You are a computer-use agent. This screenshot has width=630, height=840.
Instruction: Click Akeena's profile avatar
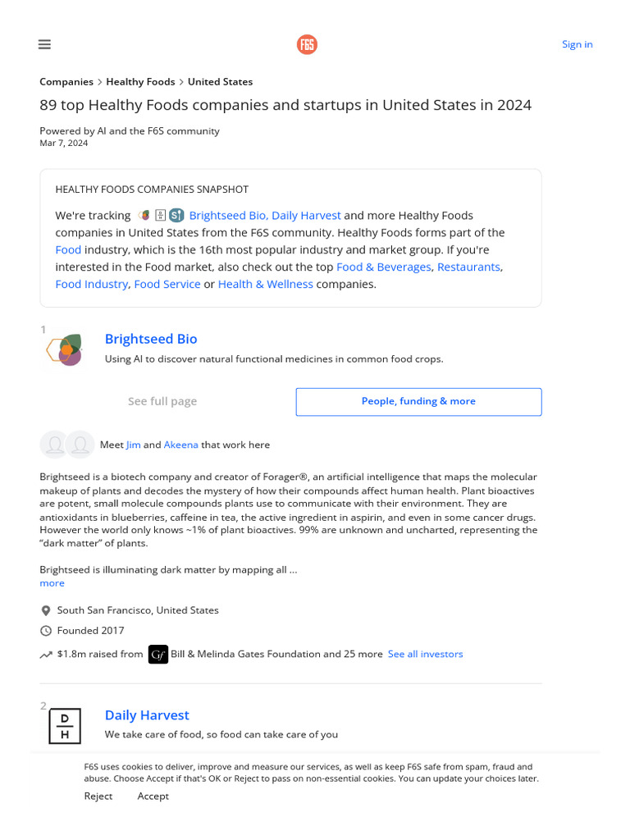80,444
